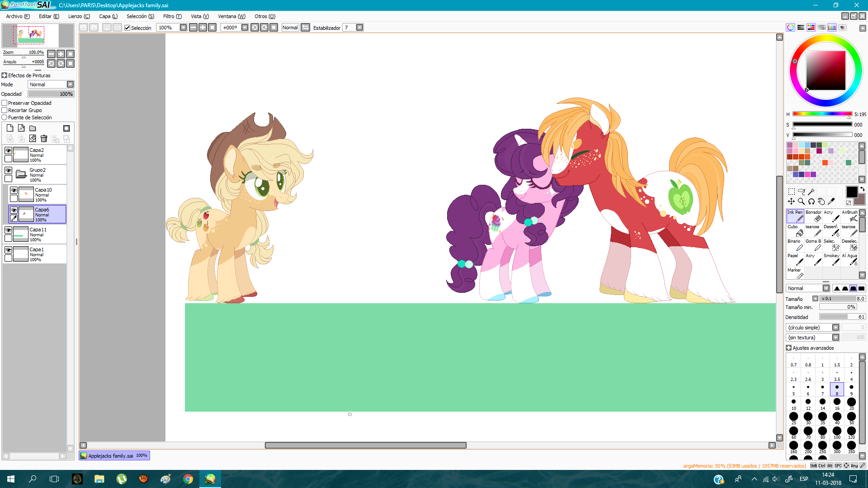Hide the Capa10 layer
868x488 pixels.
(14, 190)
